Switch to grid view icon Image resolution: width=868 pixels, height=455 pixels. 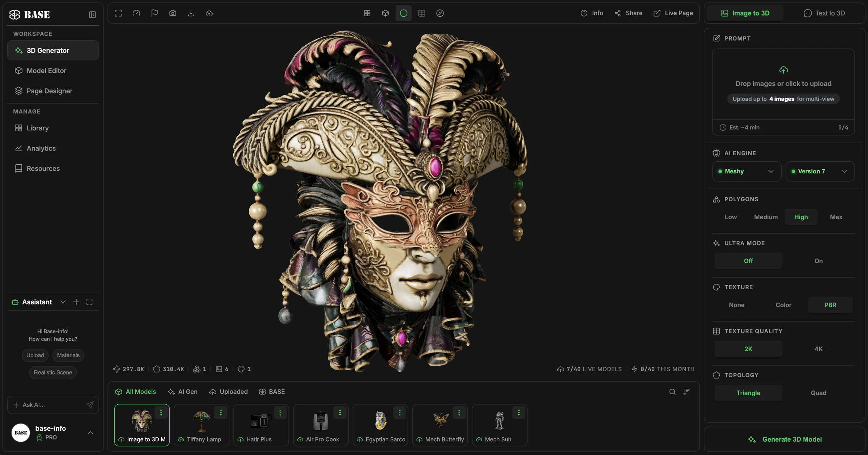(367, 13)
